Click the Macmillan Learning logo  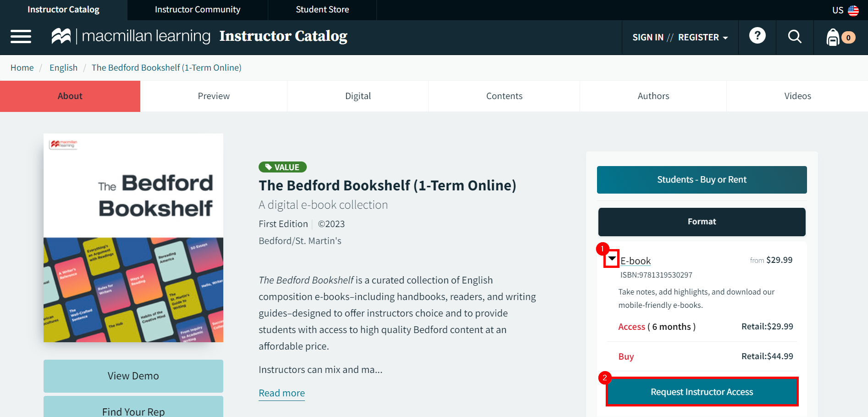click(131, 36)
